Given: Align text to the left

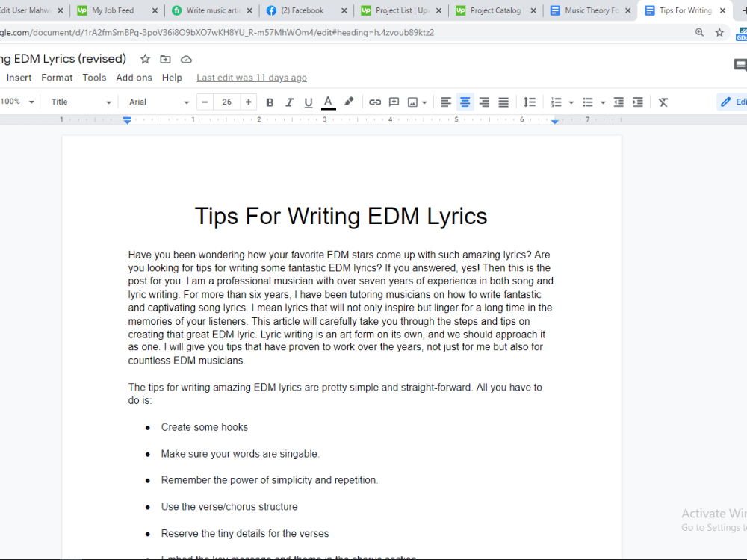Looking at the screenshot, I should pyautogui.click(x=446, y=102).
